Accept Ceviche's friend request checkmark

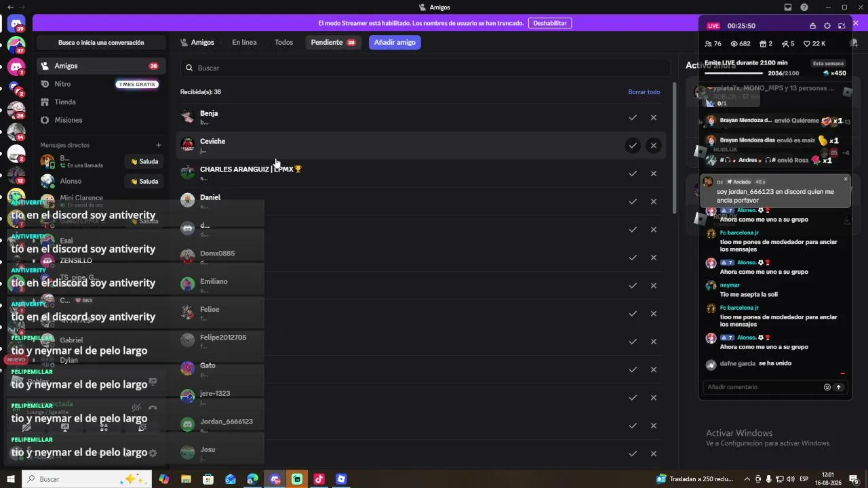pyautogui.click(x=633, y=146)
